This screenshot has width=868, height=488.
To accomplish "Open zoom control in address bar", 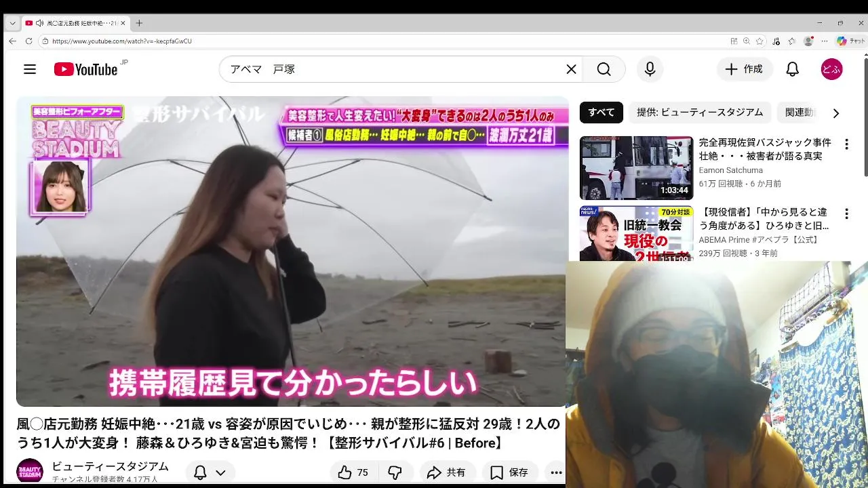I will [747, 41].
